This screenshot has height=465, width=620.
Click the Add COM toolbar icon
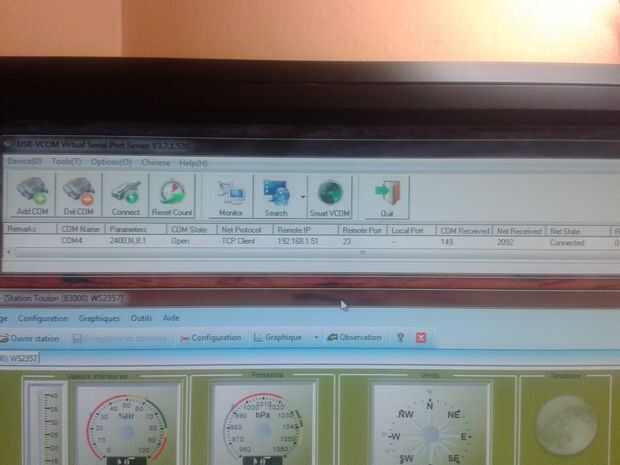(32, 196)
